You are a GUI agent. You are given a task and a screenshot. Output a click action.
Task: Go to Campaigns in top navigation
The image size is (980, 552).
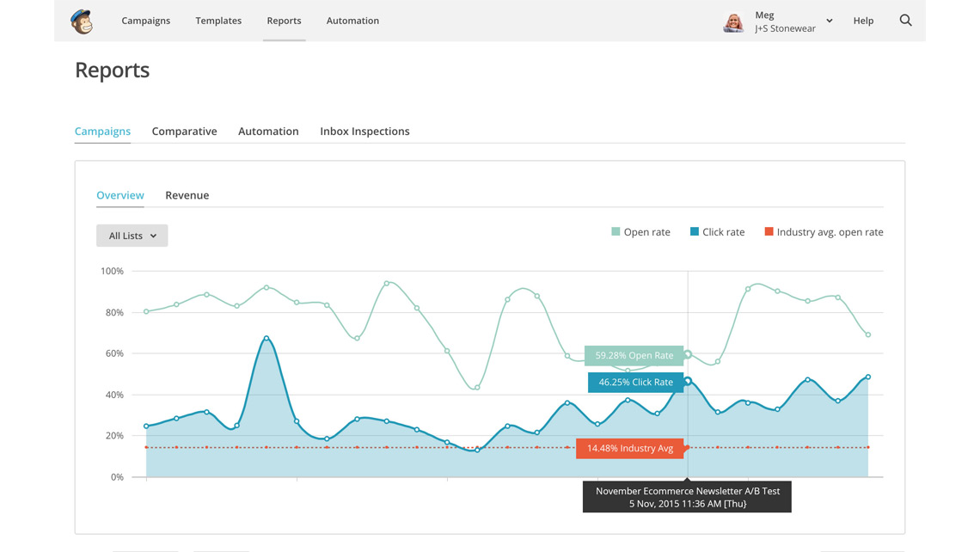[x=145, y=21]
